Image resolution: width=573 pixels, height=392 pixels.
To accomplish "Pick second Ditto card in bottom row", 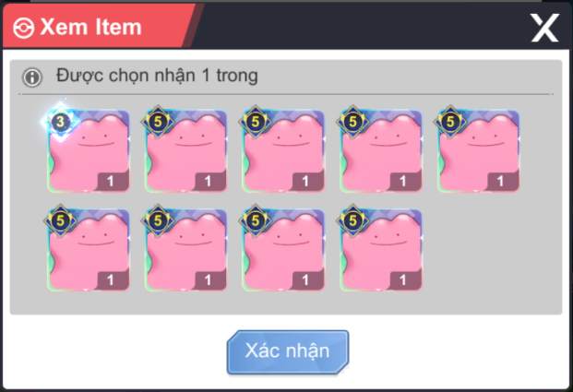I will [x=186, y=250].
